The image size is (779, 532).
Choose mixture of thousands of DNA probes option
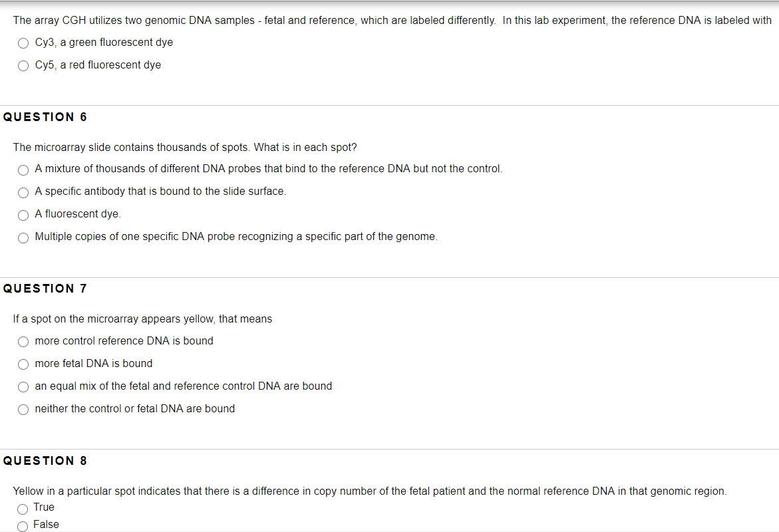pyautogui.click(x=23, y=170)
